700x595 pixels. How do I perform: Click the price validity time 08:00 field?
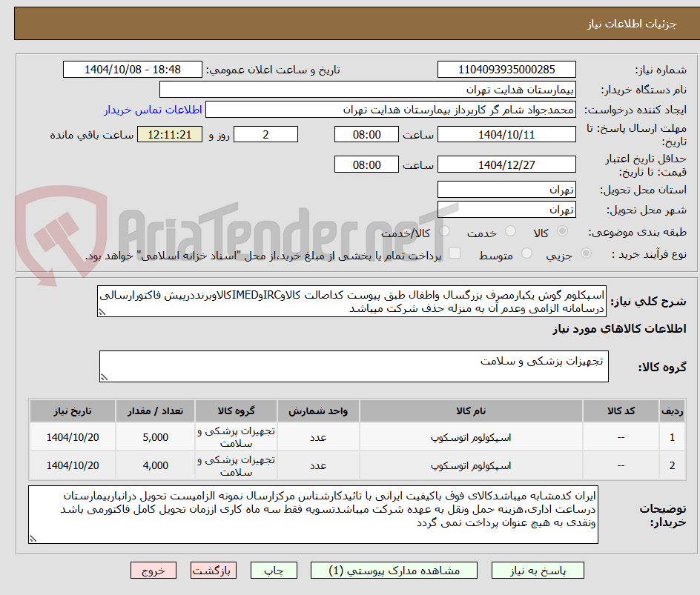point(366,164)
